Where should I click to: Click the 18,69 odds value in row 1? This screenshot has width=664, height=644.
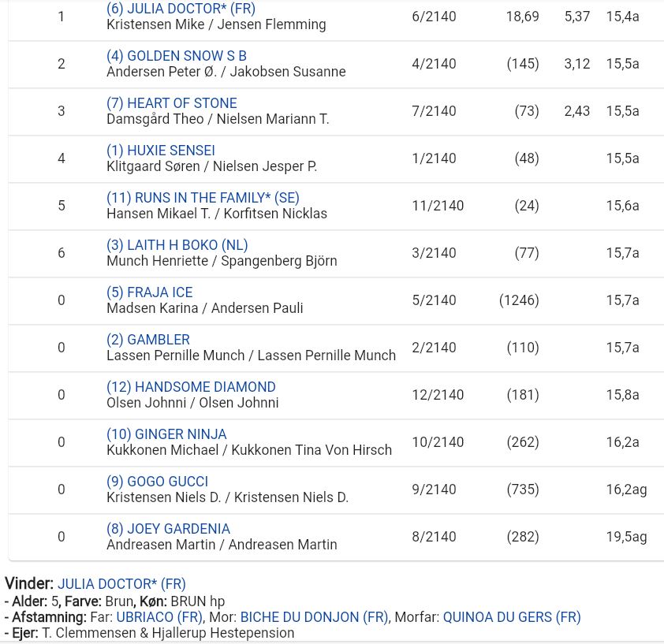point(523,17)
